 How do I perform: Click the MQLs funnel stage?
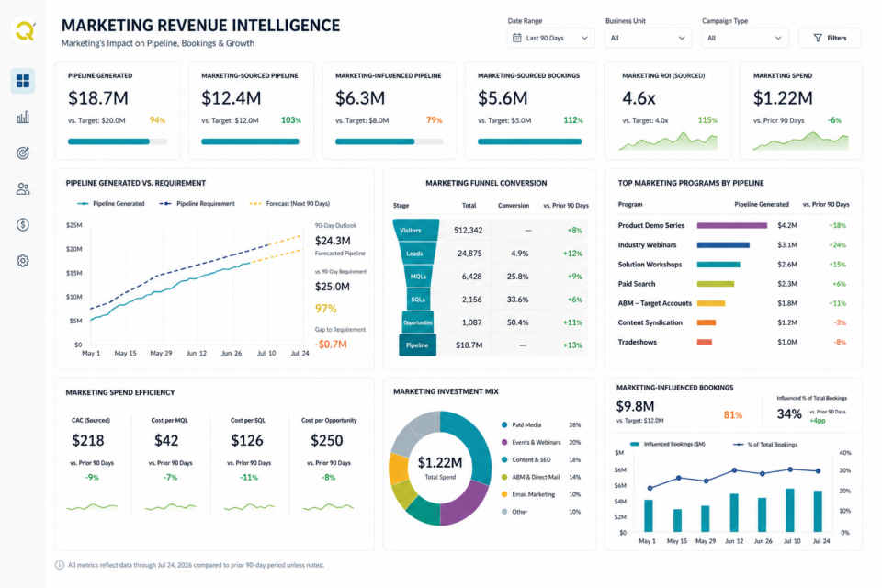(418, 277)
